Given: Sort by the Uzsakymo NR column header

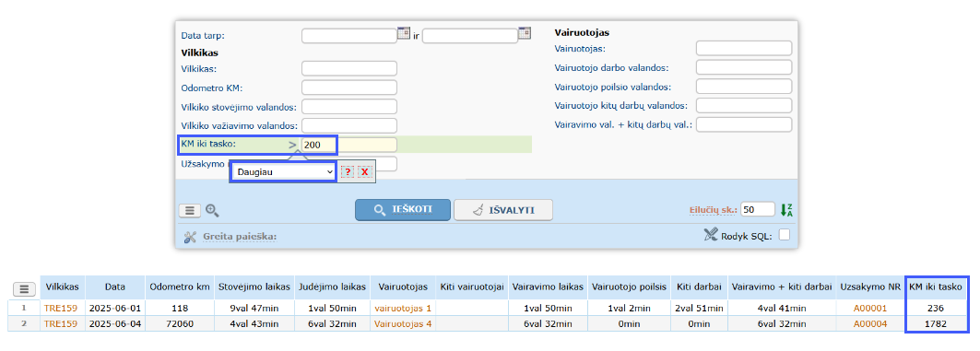Looking at the screenshot, I should click(x=870, y=287).
